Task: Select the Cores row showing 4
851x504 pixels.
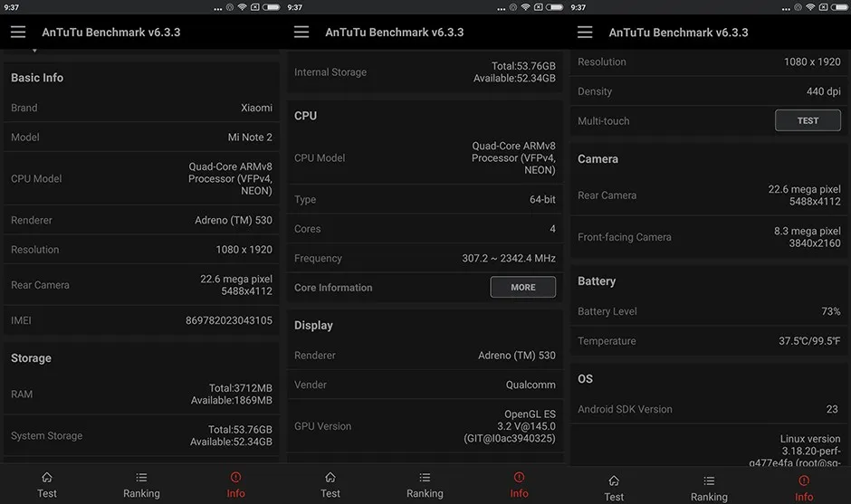Action: pos(425,229)
